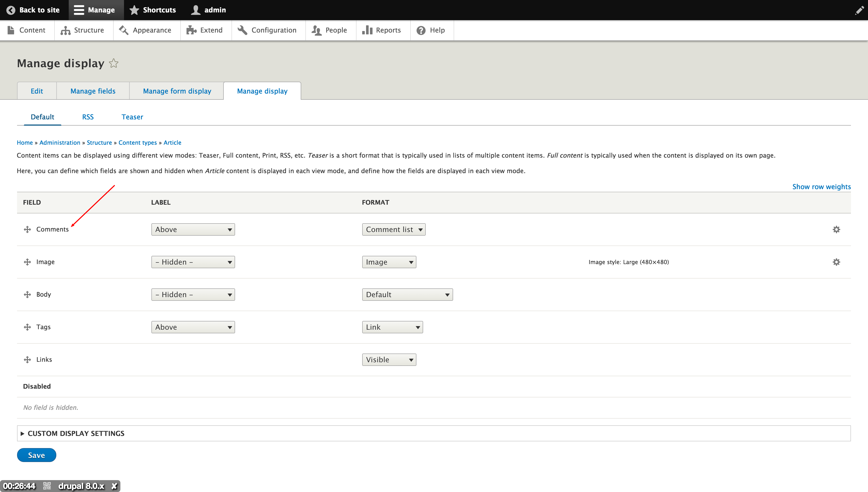Click the pencil edit icon in top right

858,10
